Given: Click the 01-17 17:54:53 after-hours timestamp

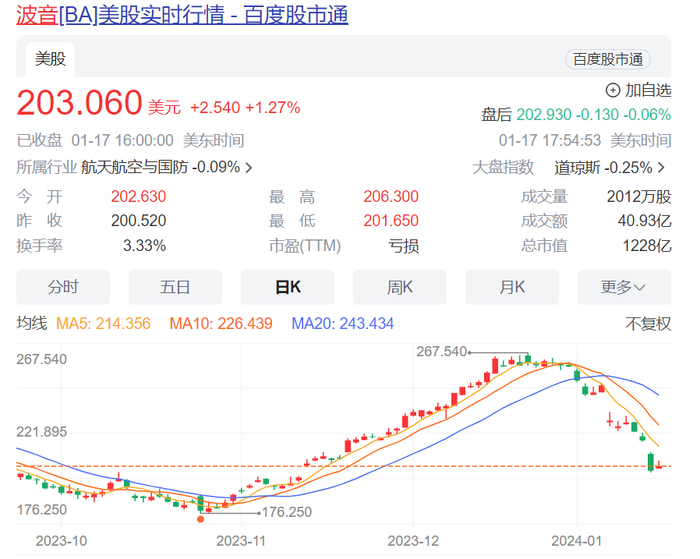Looking at the screenshot, I should click(550, 141).
